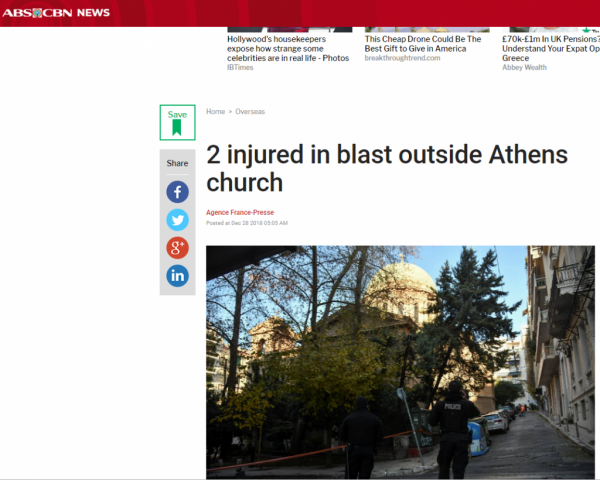The image size is (600, 480).
Task: Share the article on LinkedIn
Action: 177,276
